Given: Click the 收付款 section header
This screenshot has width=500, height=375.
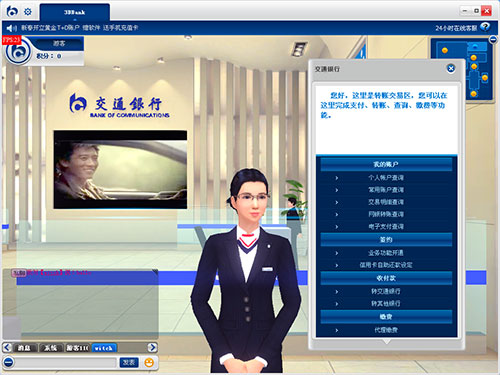Looking at the screenshot, I should 386,278.
